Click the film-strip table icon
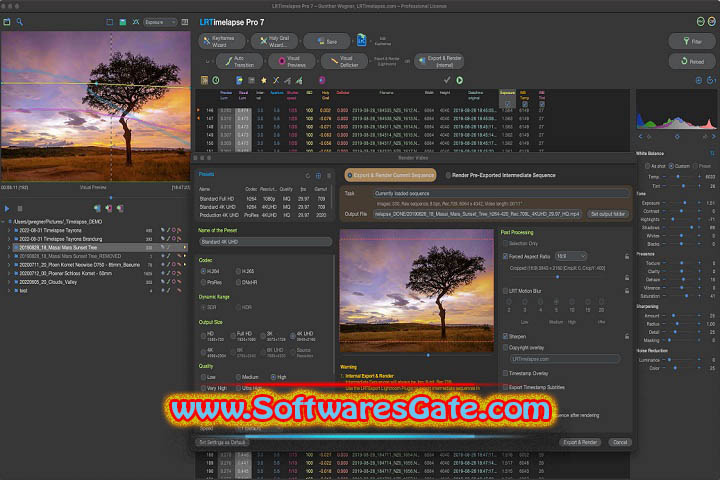Image resolution: width=720 pixels, height=480 pixels. click(x=204, y=80)
